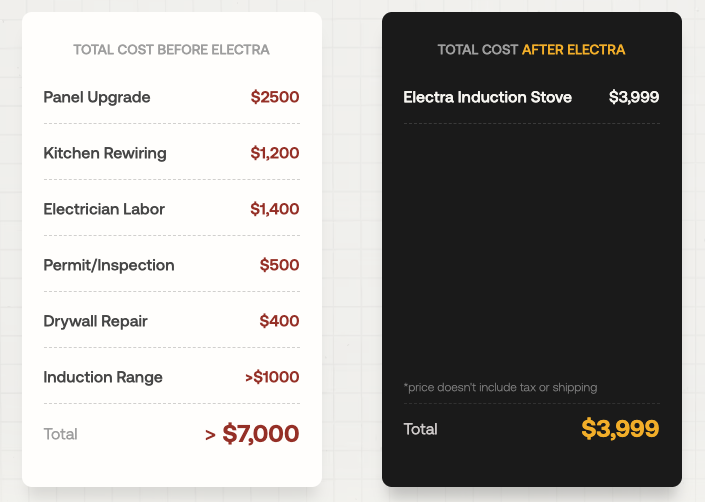This screenshot has width=705, height=502.
Task: Click the $1,200 rewiring cost
Action: coord(275,153)
